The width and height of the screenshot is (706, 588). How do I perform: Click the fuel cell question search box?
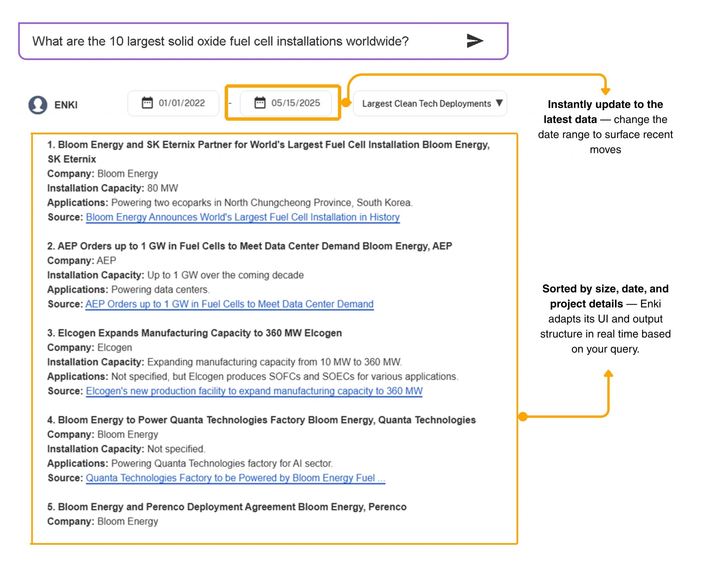[x=220, y=41]
